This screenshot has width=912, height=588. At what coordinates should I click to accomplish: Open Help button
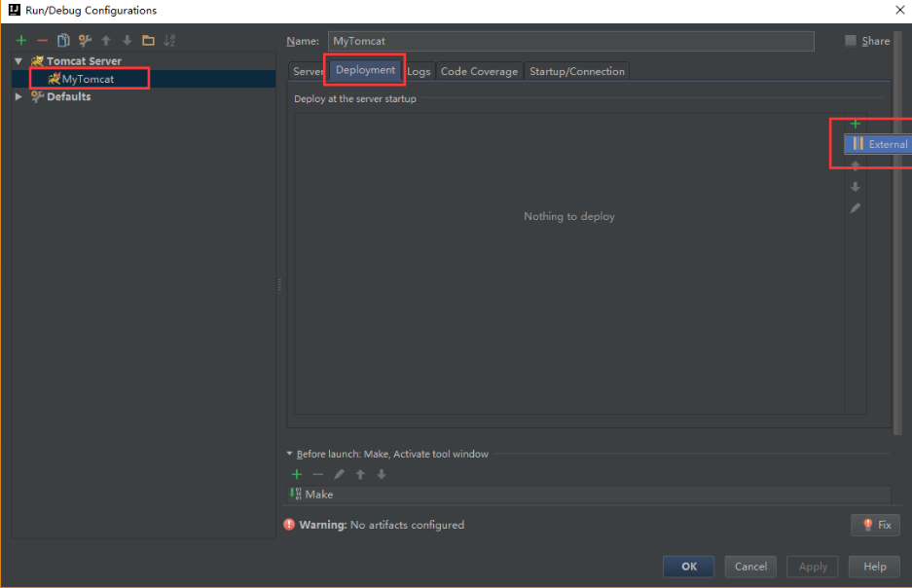874,566
